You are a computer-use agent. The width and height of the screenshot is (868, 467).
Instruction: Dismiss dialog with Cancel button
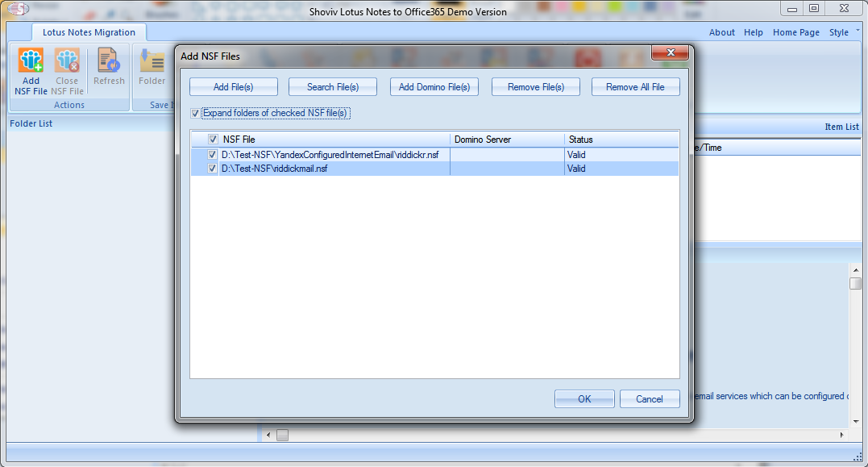[x=650, y=399]
